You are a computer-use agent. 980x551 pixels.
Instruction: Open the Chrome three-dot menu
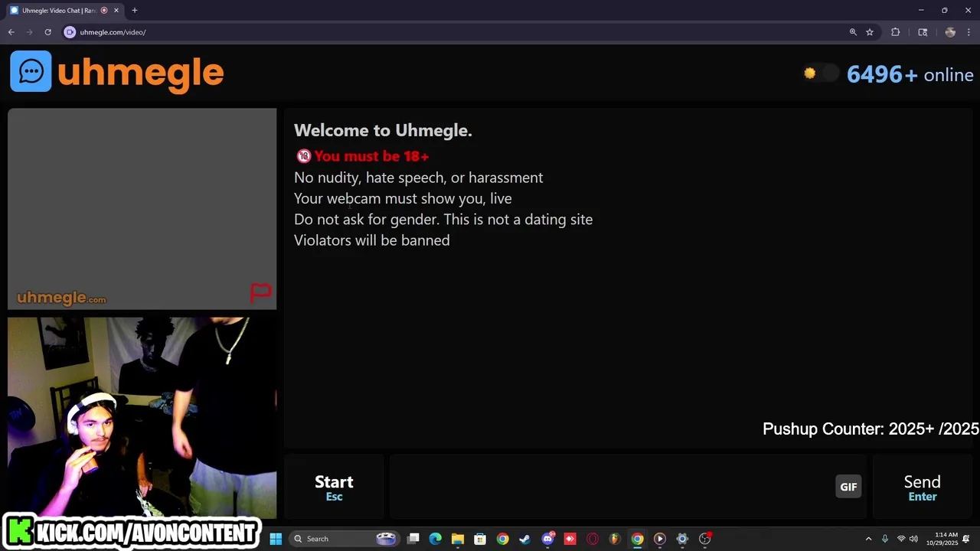969,32
